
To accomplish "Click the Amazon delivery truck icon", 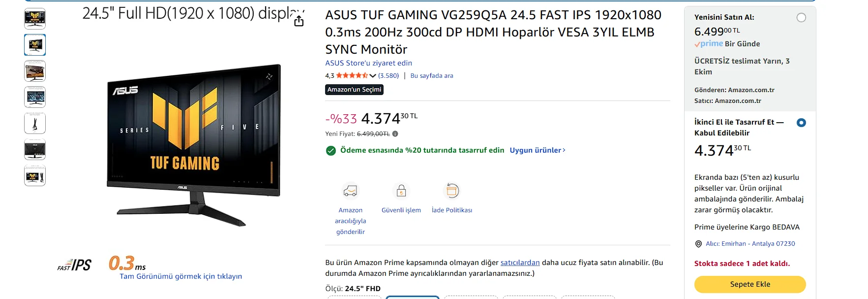I will pyautogui.click(x=350, y=191).
